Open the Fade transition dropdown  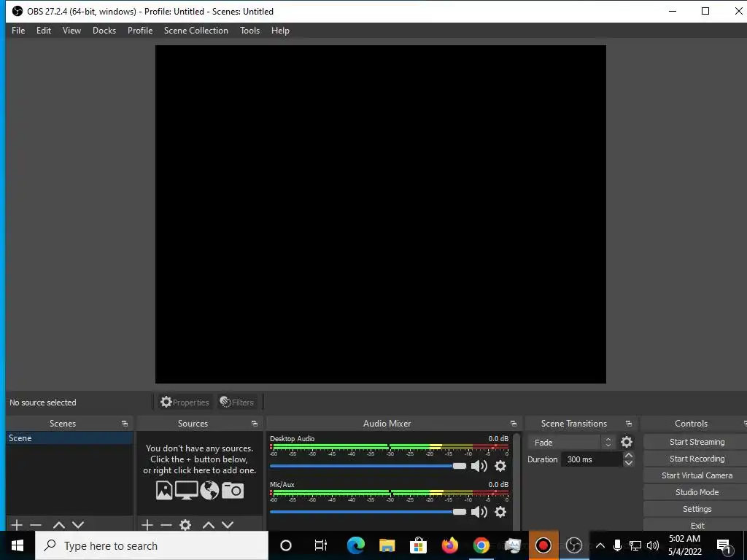[x=571, y=443]
